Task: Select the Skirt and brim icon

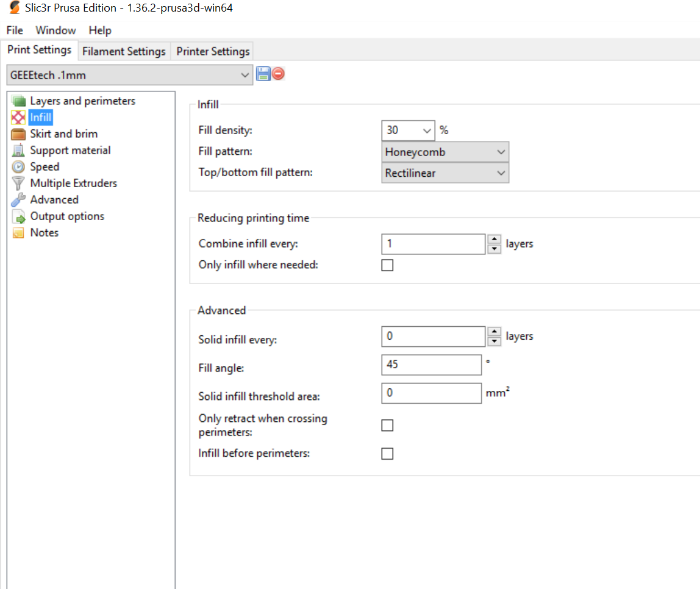Action: click(x=19, y=134)
